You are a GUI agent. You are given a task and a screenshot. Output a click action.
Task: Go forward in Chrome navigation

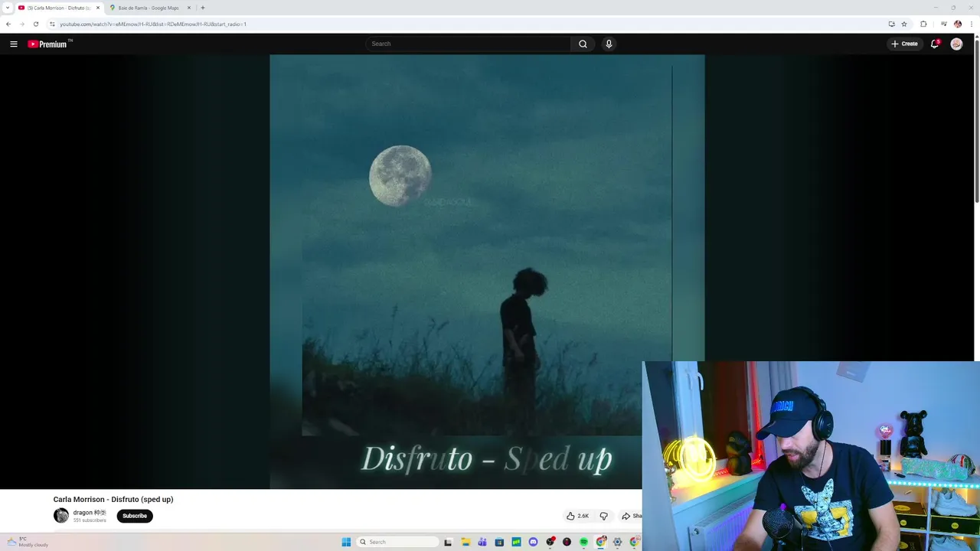(21, 24)
